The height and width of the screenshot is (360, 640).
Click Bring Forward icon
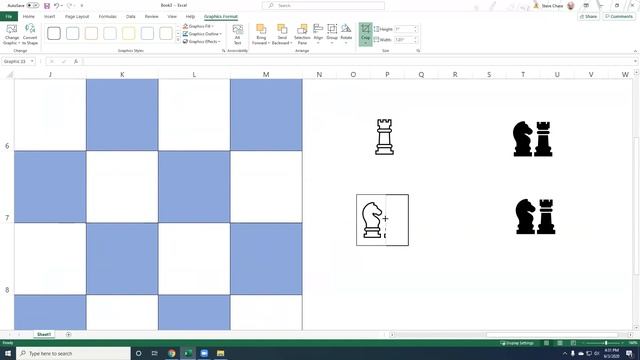pyautogui.click(x=261, y=29)
